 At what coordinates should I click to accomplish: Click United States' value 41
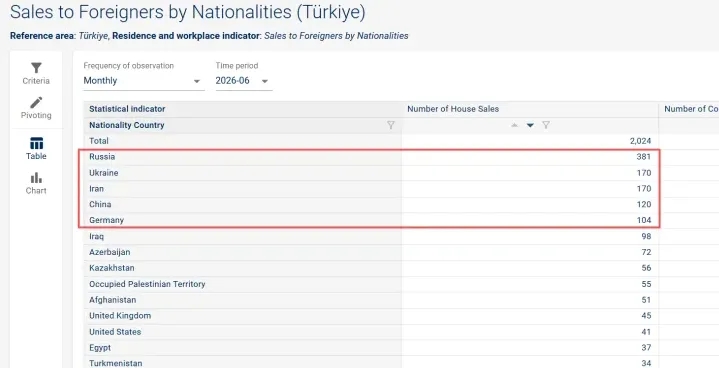pyautogui.click(x=646, y=332)
